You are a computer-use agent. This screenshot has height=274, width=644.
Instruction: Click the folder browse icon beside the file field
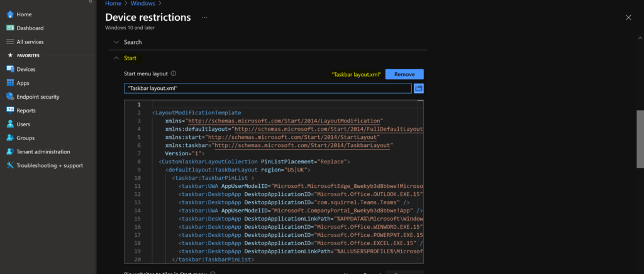coord(418,88)
